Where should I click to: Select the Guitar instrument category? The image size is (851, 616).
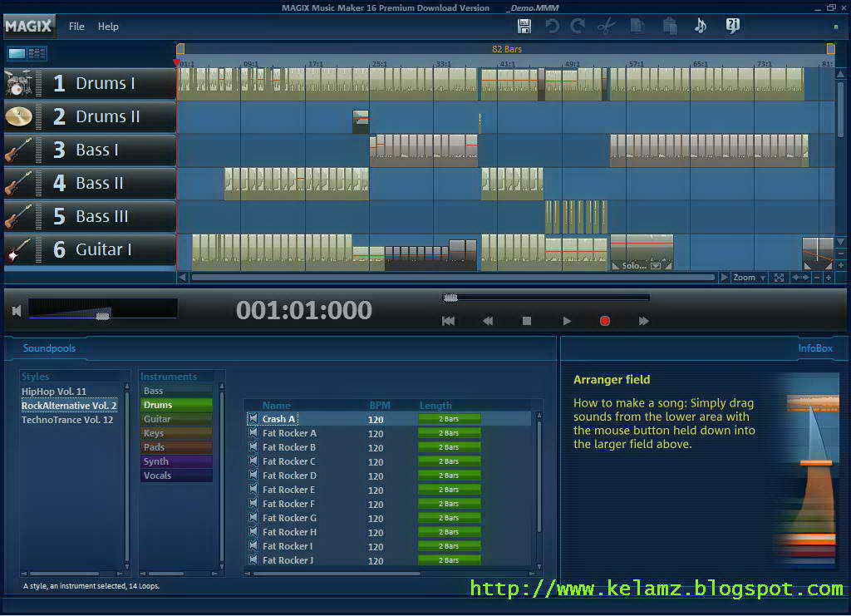(x=176, y=419)
